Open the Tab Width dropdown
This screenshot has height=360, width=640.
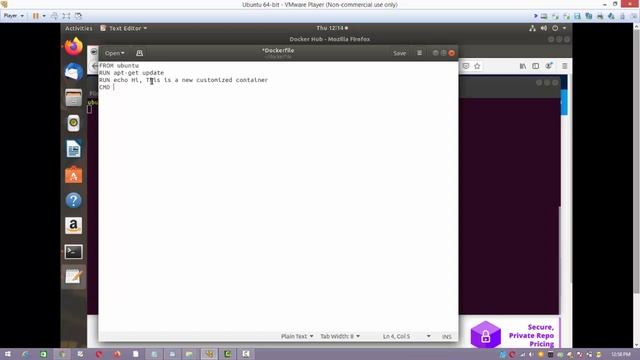tap(340, 336)
